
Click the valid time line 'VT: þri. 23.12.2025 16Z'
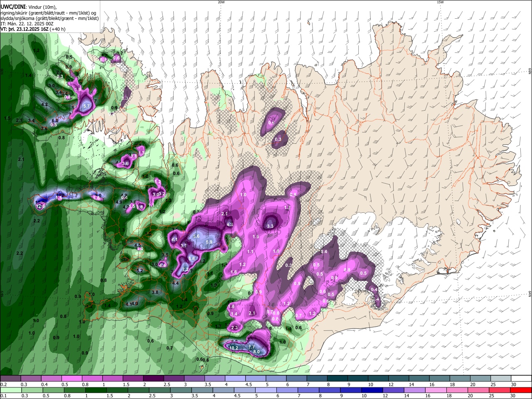[x=25, y=29]
